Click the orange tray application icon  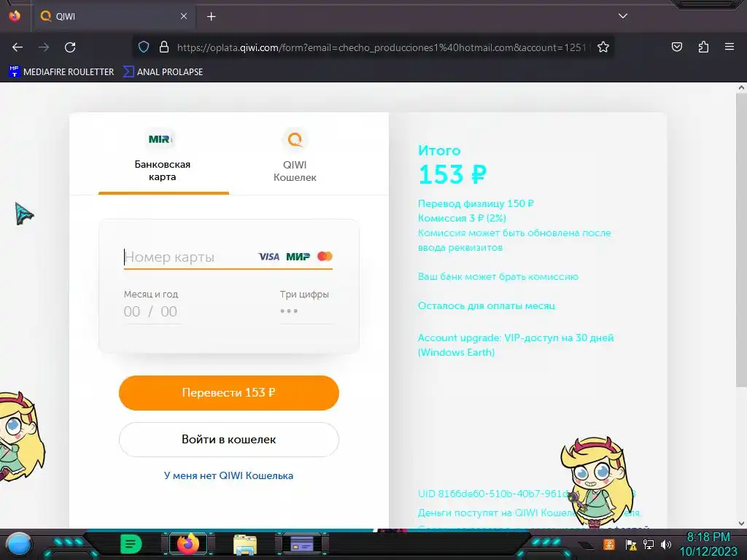[609, 544]
